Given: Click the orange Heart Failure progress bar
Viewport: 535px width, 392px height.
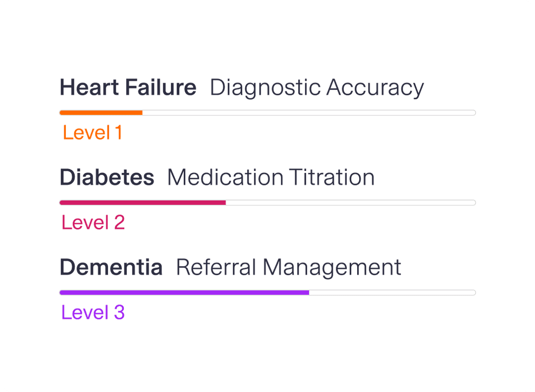Looking at the screenshot, I should click(101, 112).
